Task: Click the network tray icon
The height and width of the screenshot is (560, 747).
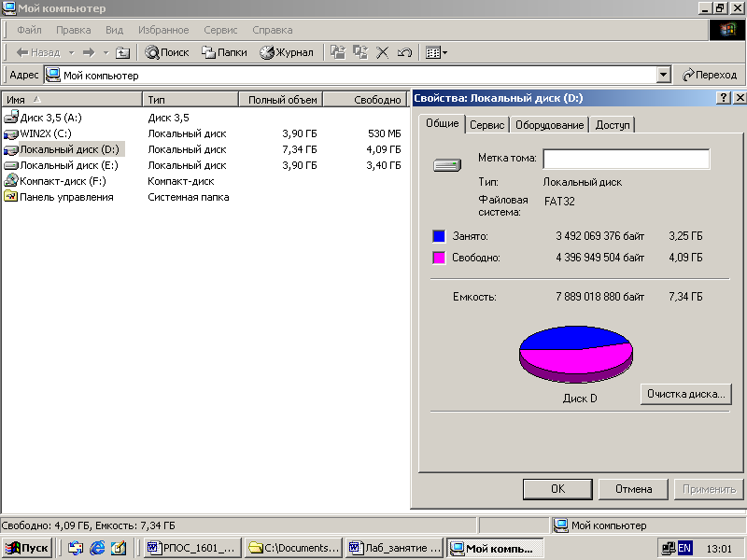Action: tap(668, 548)
